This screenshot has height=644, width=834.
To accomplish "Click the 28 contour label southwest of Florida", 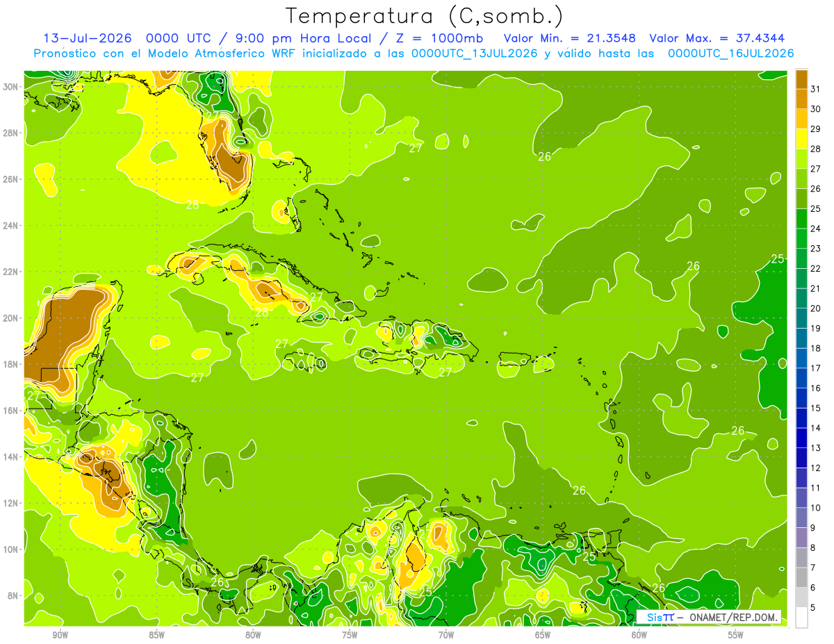I will click(x=193, y=204).
